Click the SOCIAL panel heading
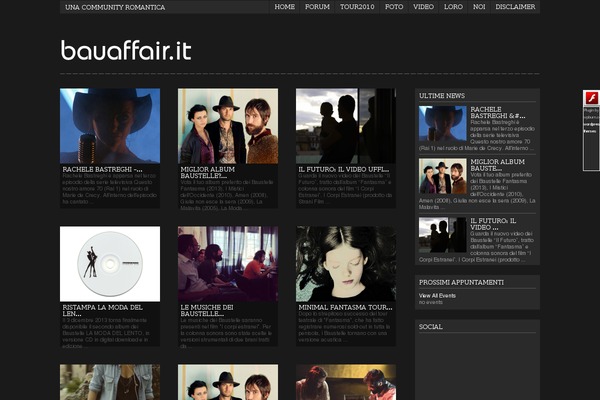Image resolution: width=600 pixels, height=400 pixels. [x=430, y=327]
